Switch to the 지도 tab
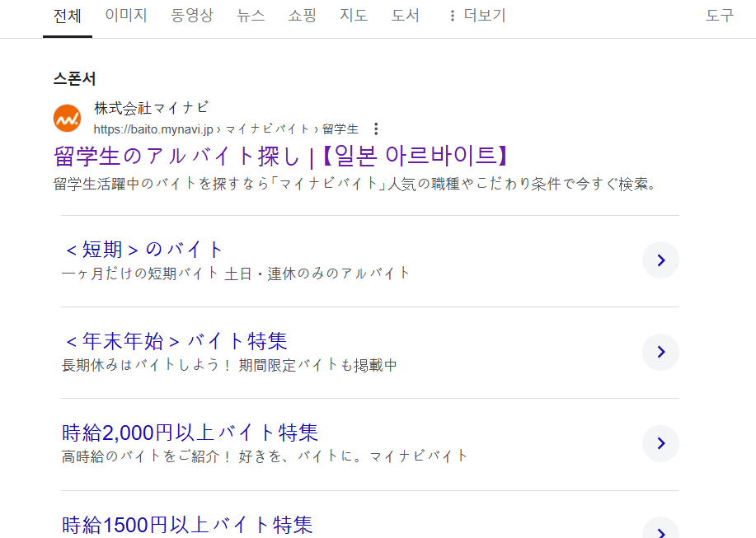The height and width of the screenshot is (538, 756). click(x=354, y=16)
